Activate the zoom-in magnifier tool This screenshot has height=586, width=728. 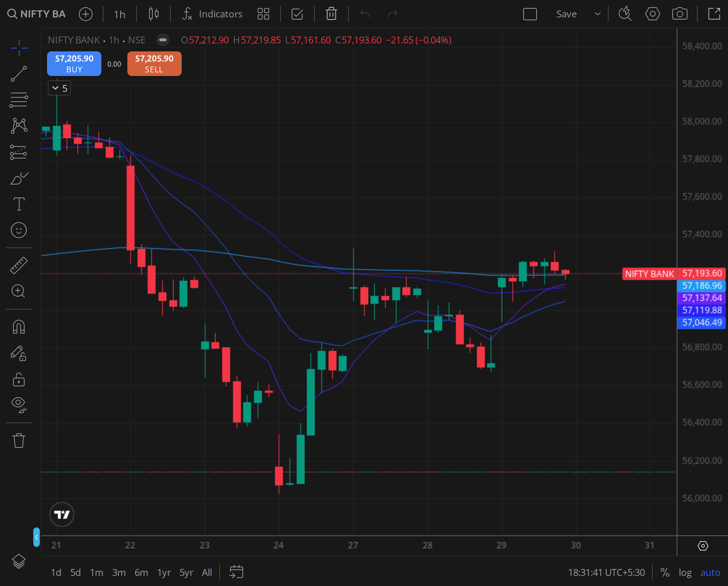pyautogui.click(x=19, y=291)
